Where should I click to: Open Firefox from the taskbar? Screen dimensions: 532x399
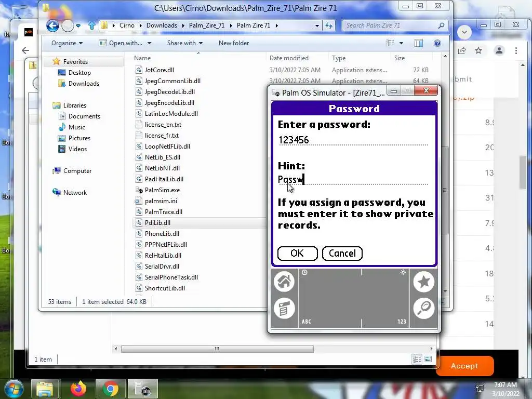(x=78, y=389)
